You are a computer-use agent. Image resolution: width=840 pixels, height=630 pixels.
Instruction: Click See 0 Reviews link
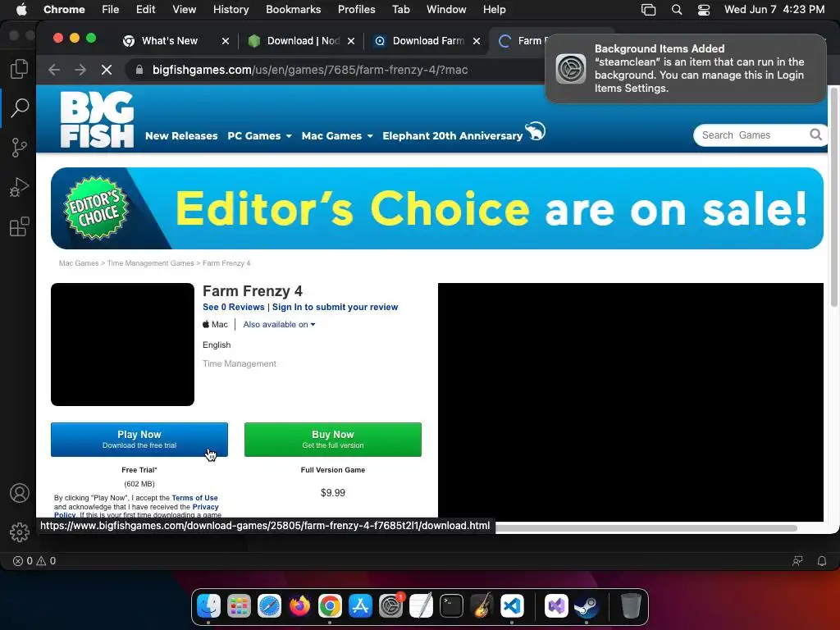pyautogui.click(x=234, y=307)
